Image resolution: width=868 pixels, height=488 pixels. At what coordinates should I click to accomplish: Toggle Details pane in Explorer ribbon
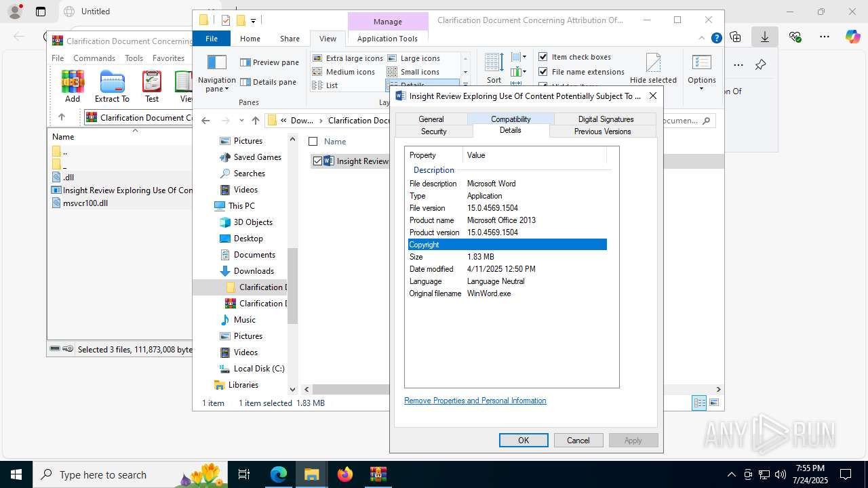(x=268, y=82)
